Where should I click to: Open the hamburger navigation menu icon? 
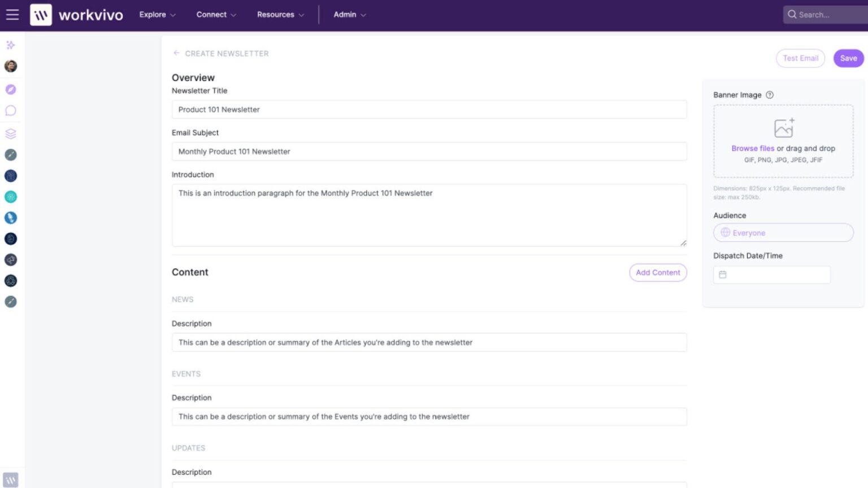(12, 14)
